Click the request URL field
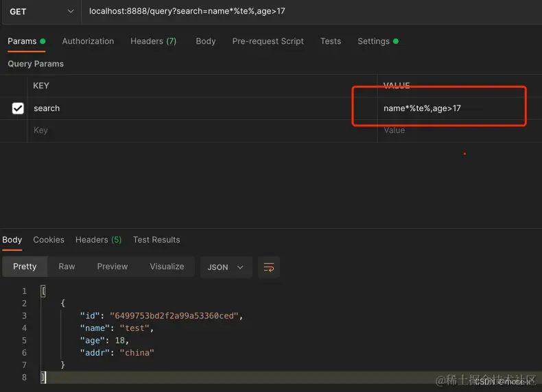This screenshot has height=392, width=542. point(311,12)
